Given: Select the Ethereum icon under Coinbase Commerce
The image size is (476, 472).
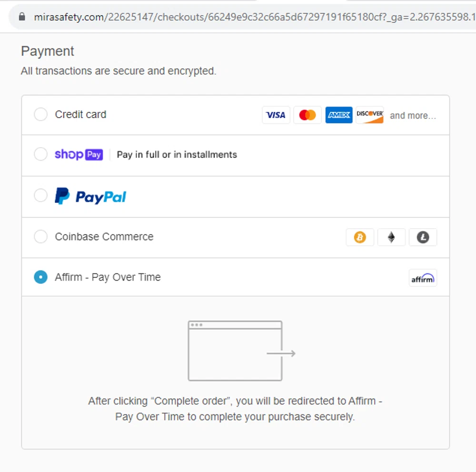Looking at the screenshot, I should 391,237.
